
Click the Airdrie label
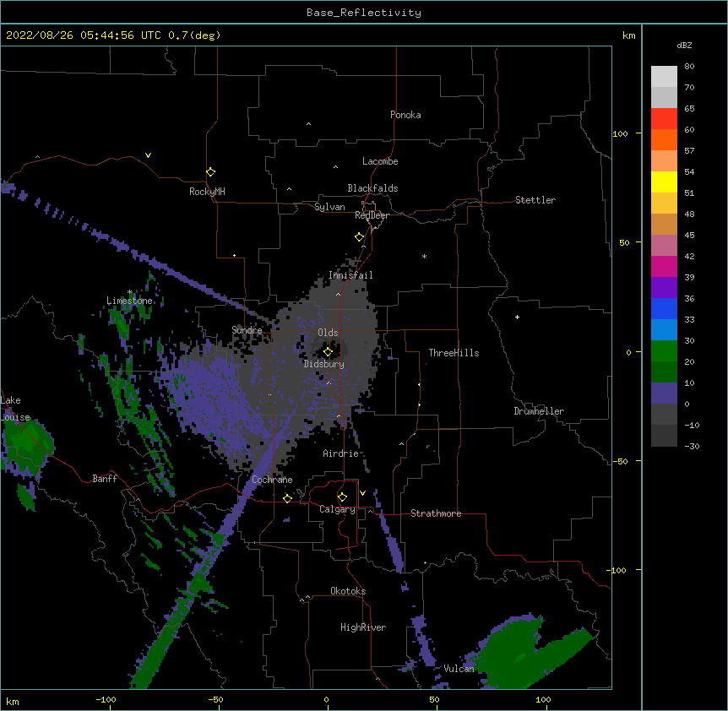click(x=341, y=453)
